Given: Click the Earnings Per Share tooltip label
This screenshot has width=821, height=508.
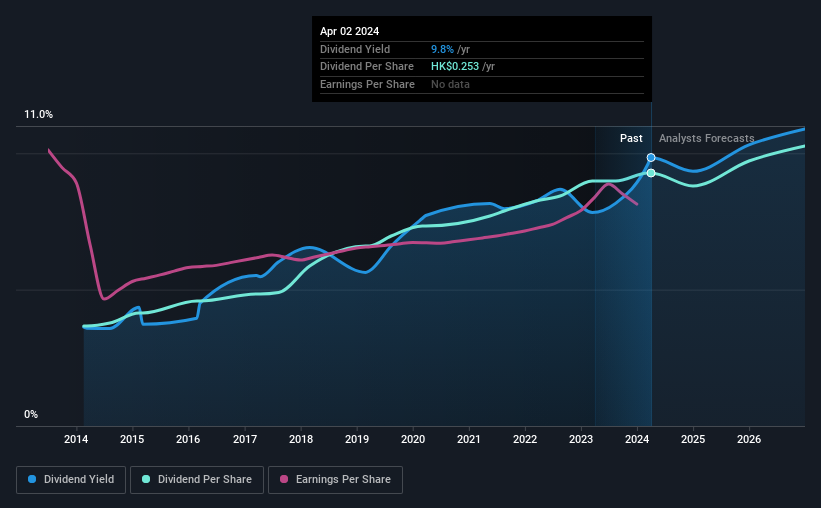Looking at the screenshot, I should tap(367, 84).
